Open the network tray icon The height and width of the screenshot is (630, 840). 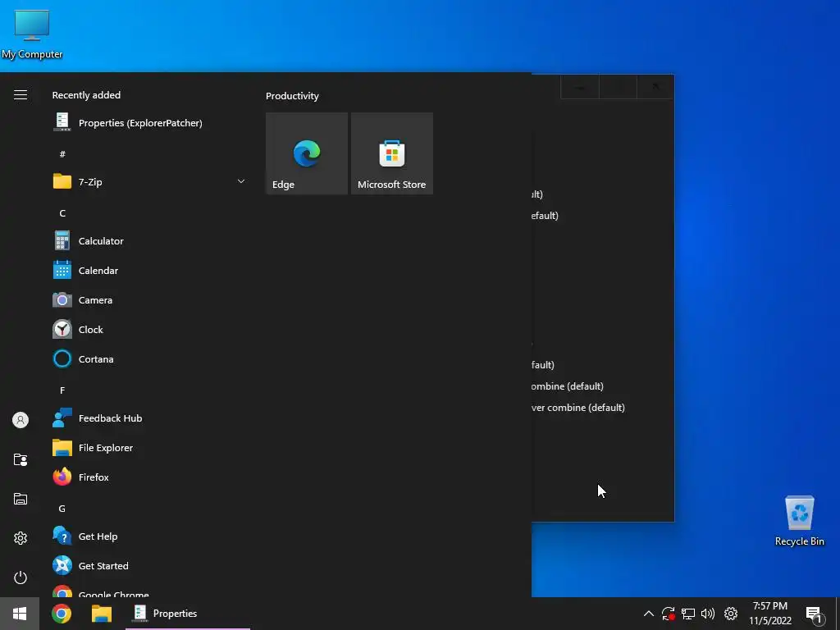688,614
